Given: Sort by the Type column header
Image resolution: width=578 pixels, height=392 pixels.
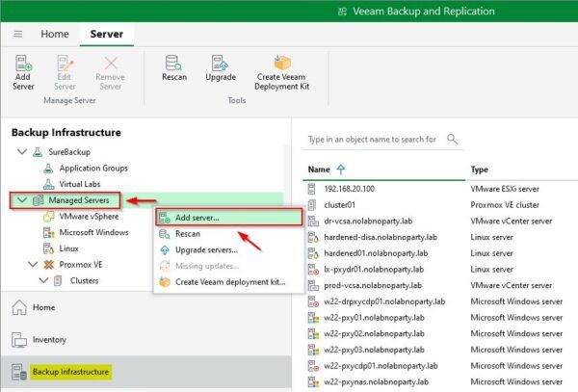Looking at the screenshot, I should [479, 170].
